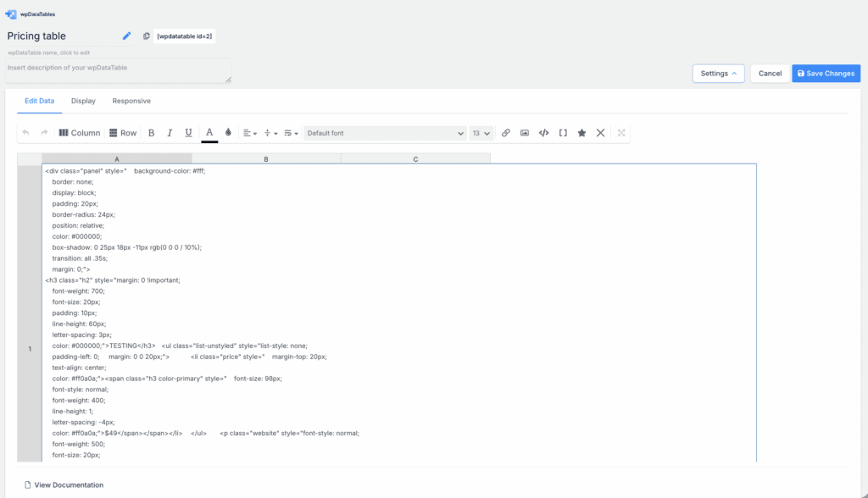Select column A header
This screenshot has height=498, width=868.
point(117,159)
